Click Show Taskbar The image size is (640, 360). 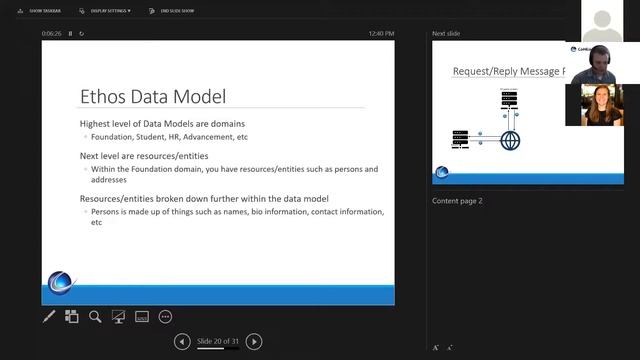40,11
